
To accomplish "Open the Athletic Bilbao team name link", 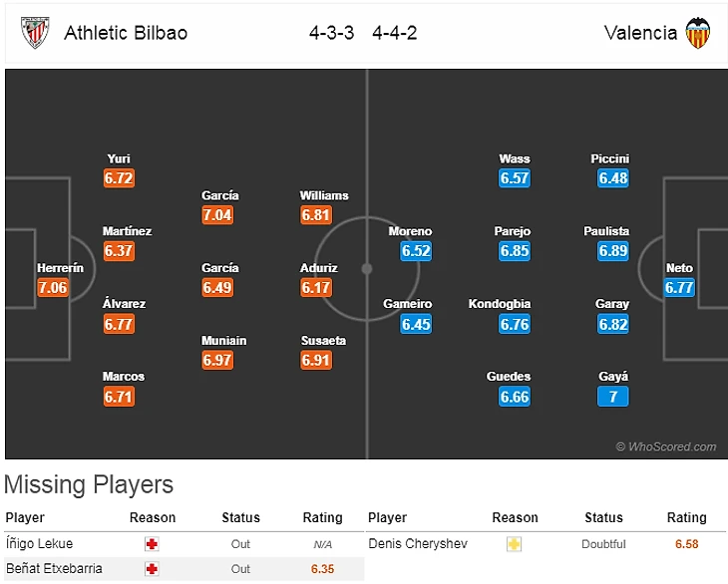I will coord(126,33).
